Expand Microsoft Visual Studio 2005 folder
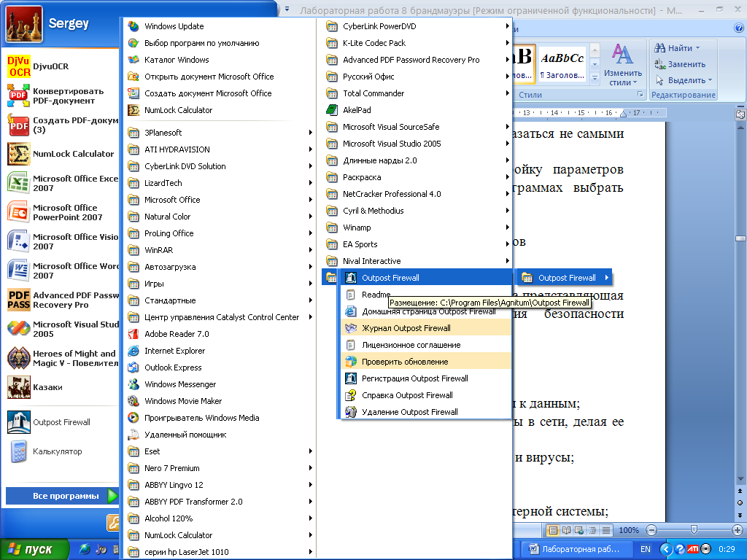 [417, 144]
